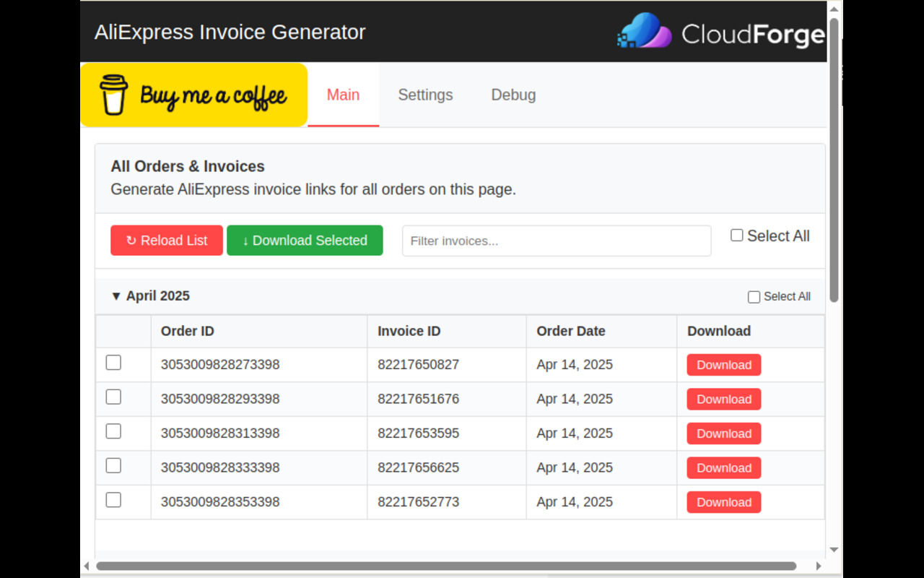Click the filter invoices input field
This screenshot has height=578, width=924.
click(556, 241)
